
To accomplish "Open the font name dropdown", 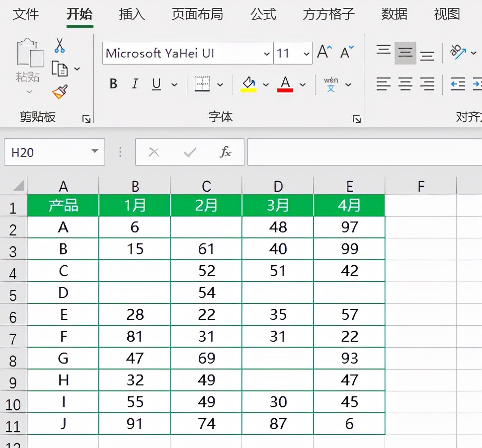I will coord(267,53).
